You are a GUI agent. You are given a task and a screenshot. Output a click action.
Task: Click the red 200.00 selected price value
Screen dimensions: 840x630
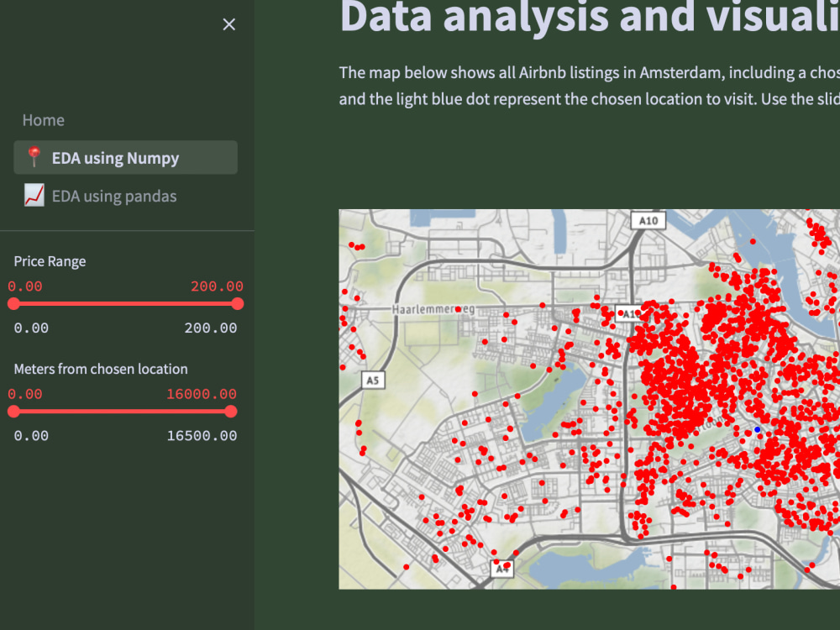[217, 286]
